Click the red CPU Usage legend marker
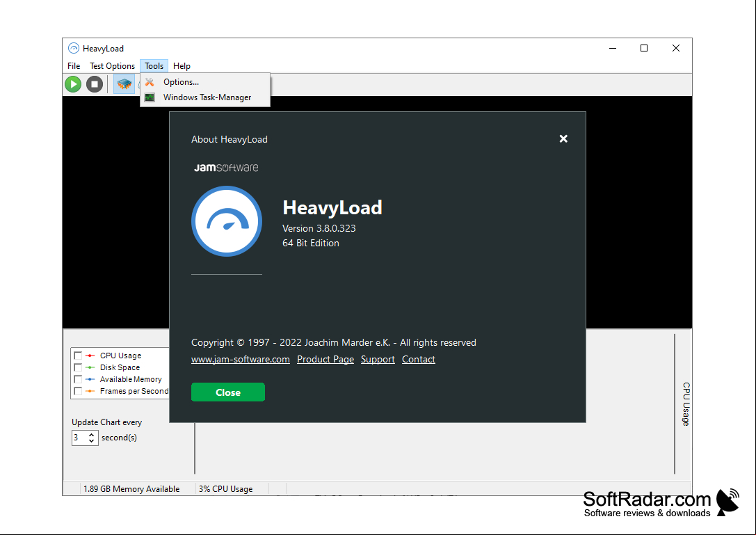 click(x=90, y=356)
